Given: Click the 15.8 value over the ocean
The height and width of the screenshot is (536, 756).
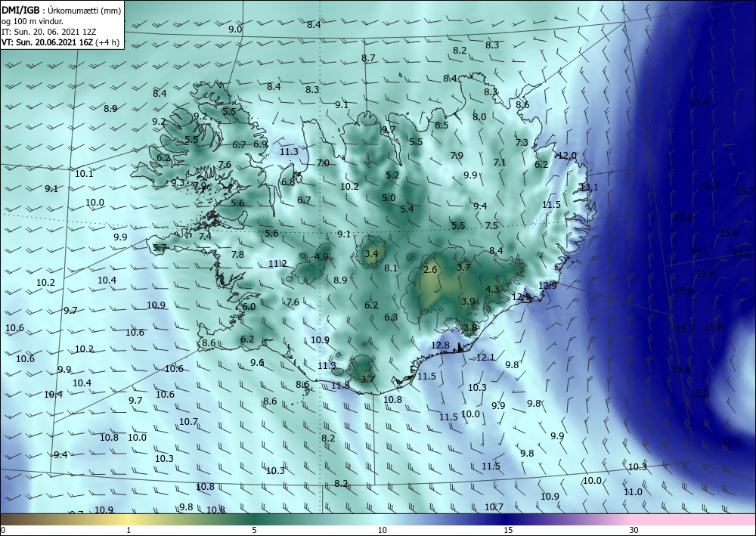Looking at the screenshot, I should point(714,327).
